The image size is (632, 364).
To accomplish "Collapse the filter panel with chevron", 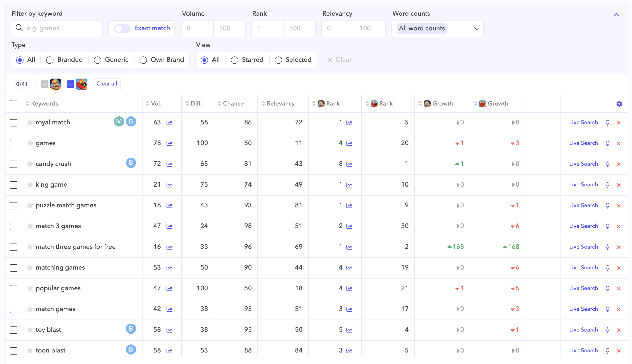I will (x=617, y=15).
